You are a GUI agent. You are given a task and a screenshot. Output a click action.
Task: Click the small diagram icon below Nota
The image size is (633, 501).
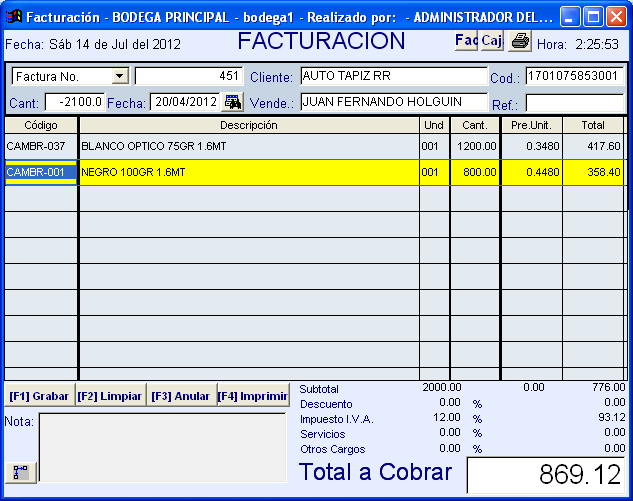point(20,471)
